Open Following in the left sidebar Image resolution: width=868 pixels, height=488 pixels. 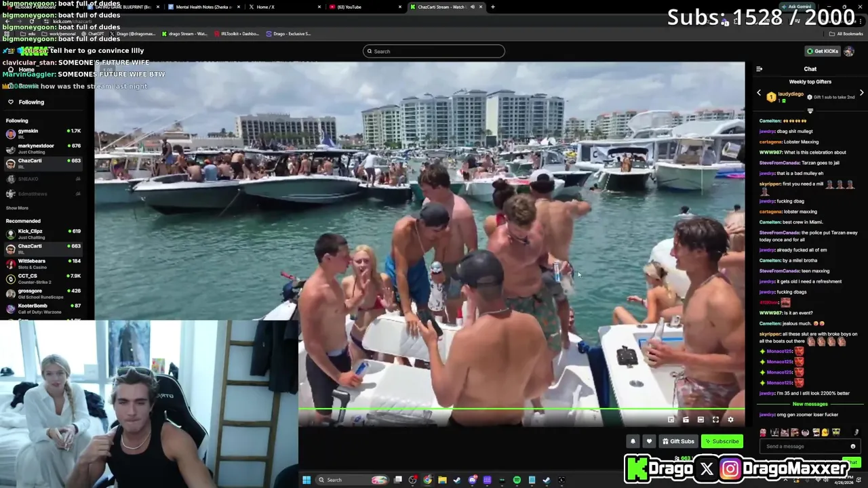(x=31, y=102)
